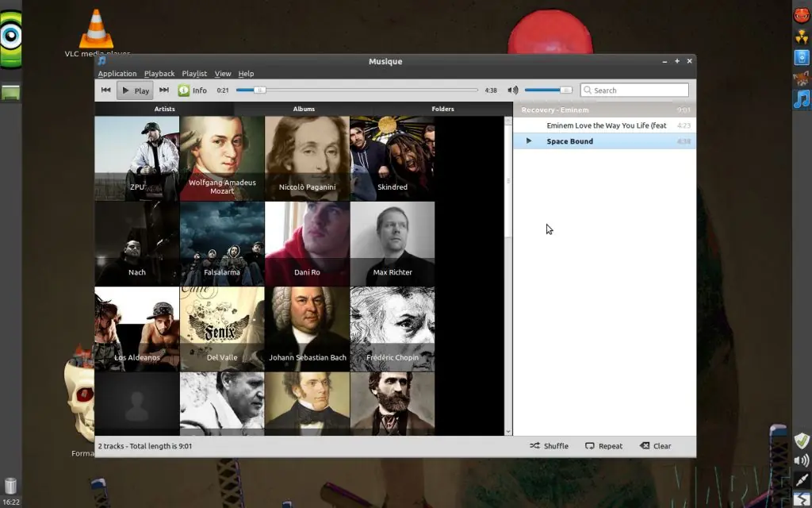The width and height of the screenshot is (812, 508).
Task: Open the Nach artist tile
Action: point(136,244)
